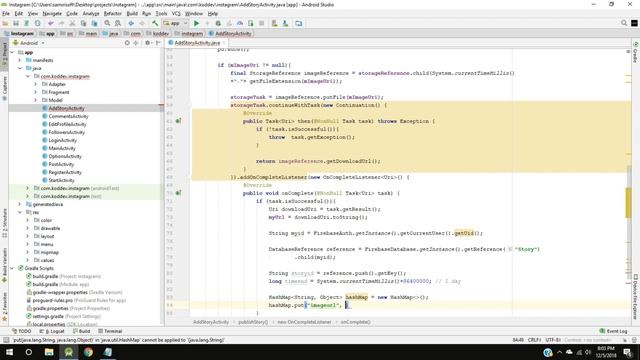Open the TODO tool window
This screenshot has height=360, width=640.
(x=22, y=331)
